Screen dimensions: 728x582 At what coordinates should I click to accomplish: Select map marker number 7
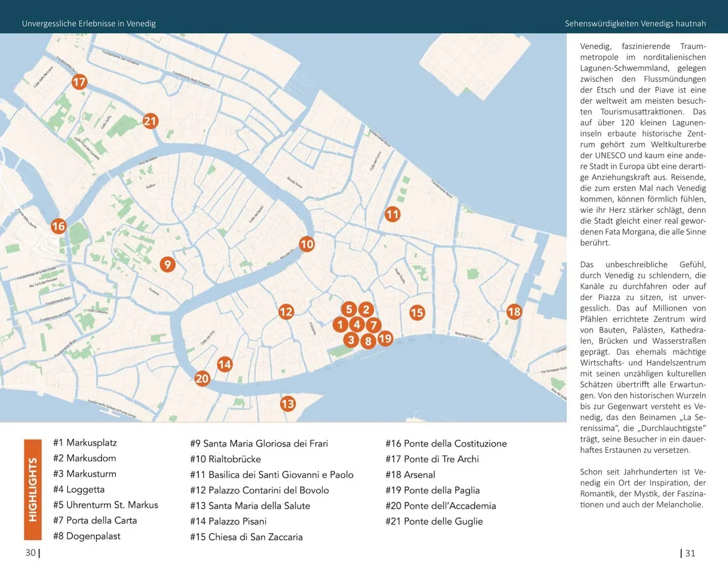[373, 324]
